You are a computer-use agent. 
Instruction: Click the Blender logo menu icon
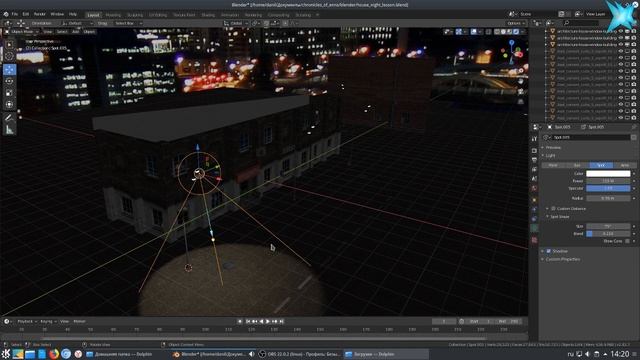click(6, 14)
